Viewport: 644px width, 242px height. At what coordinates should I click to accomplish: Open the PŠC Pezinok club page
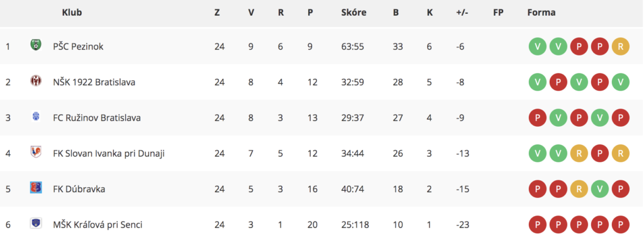pyautogui.click(x=78, y=47)
